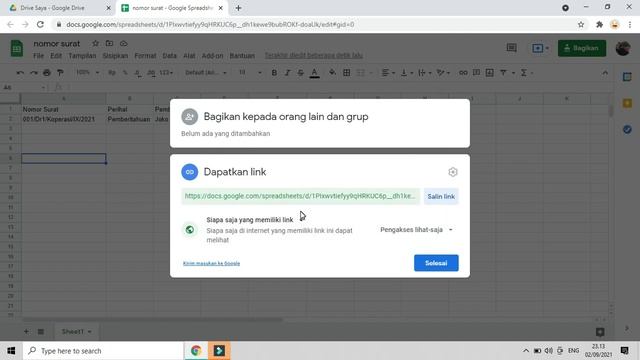Image resolution: width=640 pixels, height=360 pixels.
Task: Open the fill color picker
Action: 333,73
